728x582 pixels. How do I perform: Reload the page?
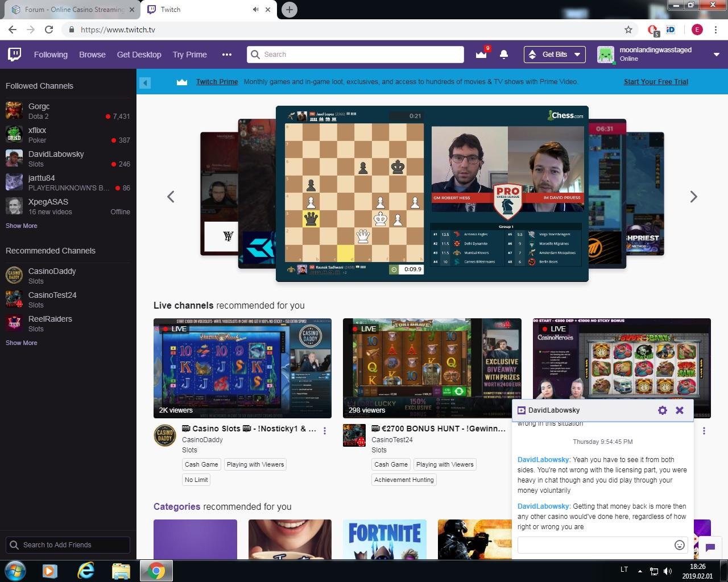(49, 30)
